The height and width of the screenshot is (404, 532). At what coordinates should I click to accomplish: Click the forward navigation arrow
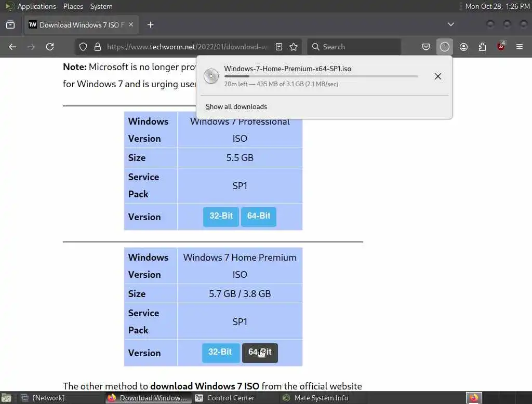[31, 47]
